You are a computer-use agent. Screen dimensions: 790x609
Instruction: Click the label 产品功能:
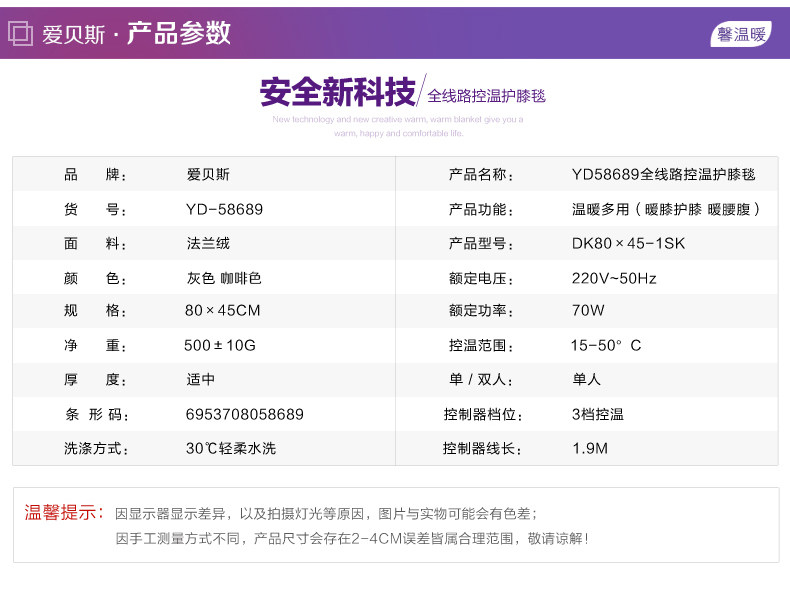pos(481,209)
